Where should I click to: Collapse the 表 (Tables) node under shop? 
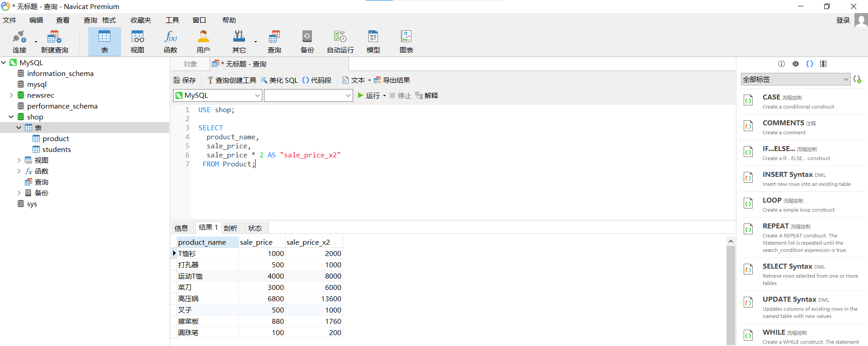[x=19, y=128]
